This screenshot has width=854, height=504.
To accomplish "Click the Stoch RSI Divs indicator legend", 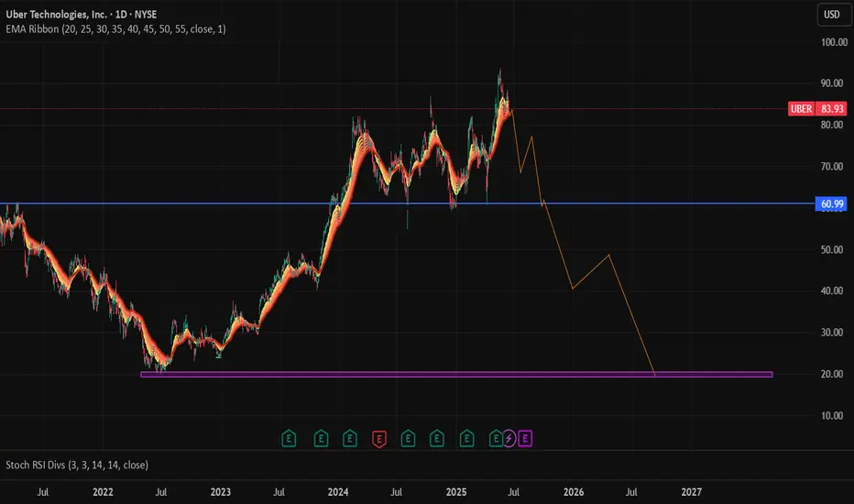I will (77, 465).
